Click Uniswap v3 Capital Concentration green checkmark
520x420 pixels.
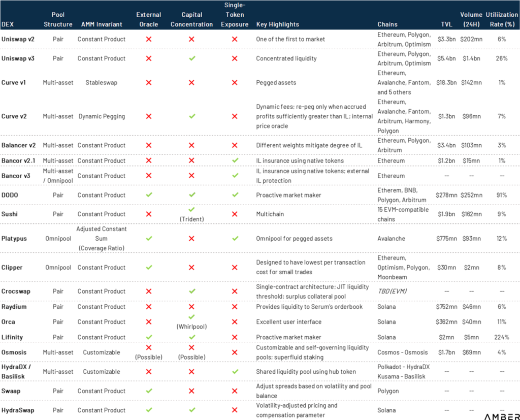(192, 58)
